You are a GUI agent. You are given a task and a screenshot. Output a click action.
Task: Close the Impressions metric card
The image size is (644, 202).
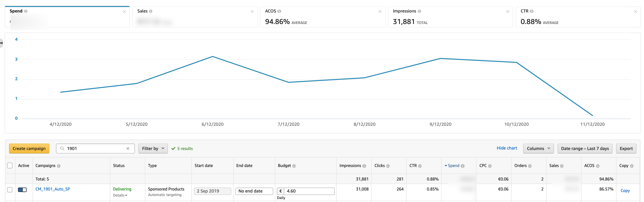pyautogui.click(x=508, y=11)
